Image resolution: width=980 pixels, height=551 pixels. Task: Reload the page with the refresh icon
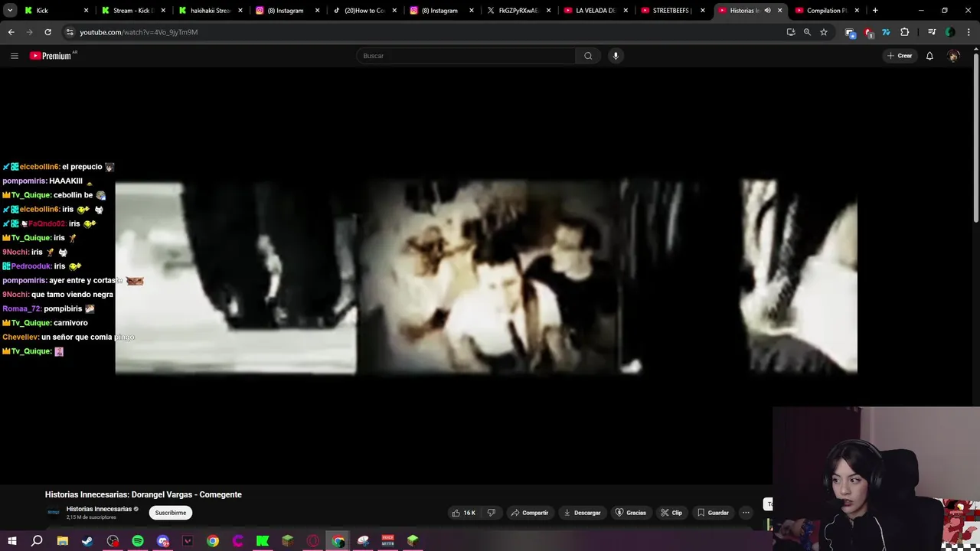[x=47, y=32]
